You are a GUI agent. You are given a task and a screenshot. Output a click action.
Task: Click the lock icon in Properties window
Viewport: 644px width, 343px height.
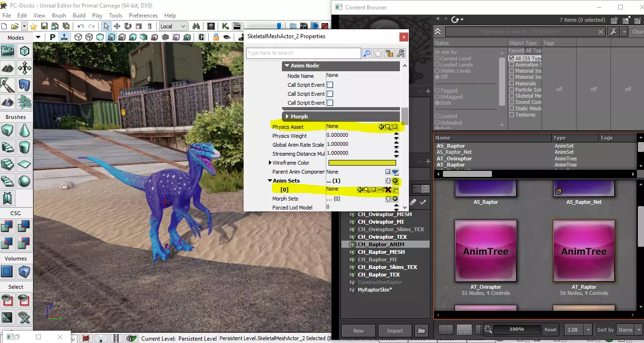click(390, 53)
